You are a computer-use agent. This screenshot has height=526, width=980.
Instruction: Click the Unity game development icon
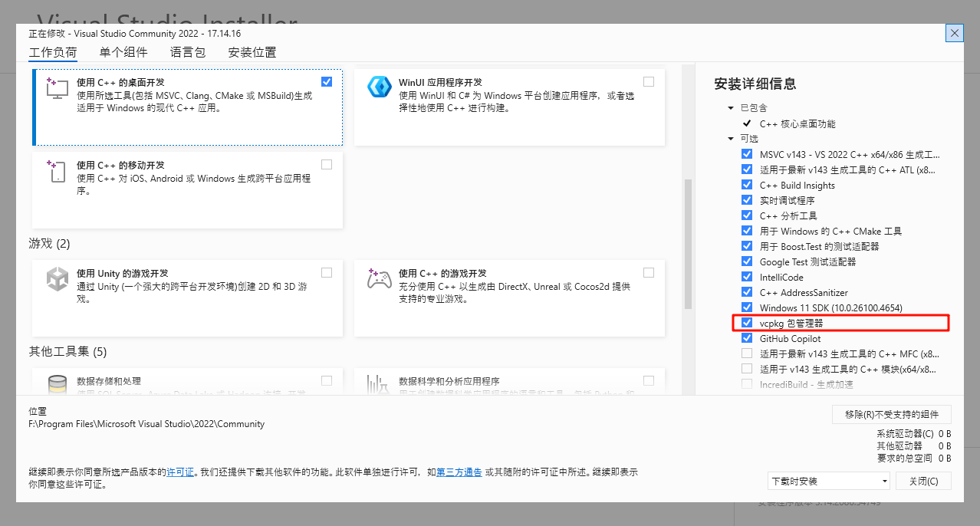coord(58,278)
